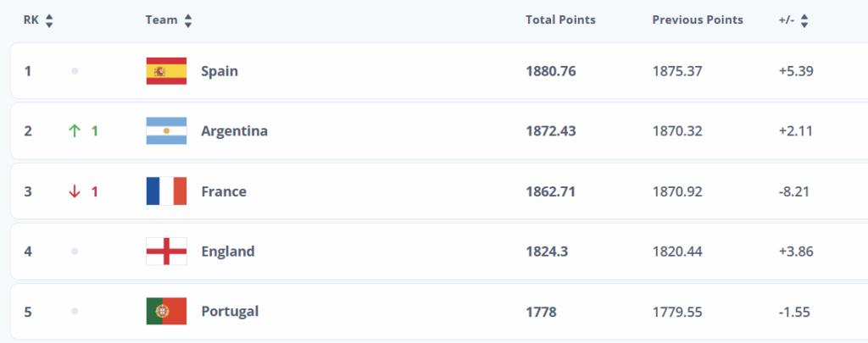Click the Portugal flag icon

[166, 312]
